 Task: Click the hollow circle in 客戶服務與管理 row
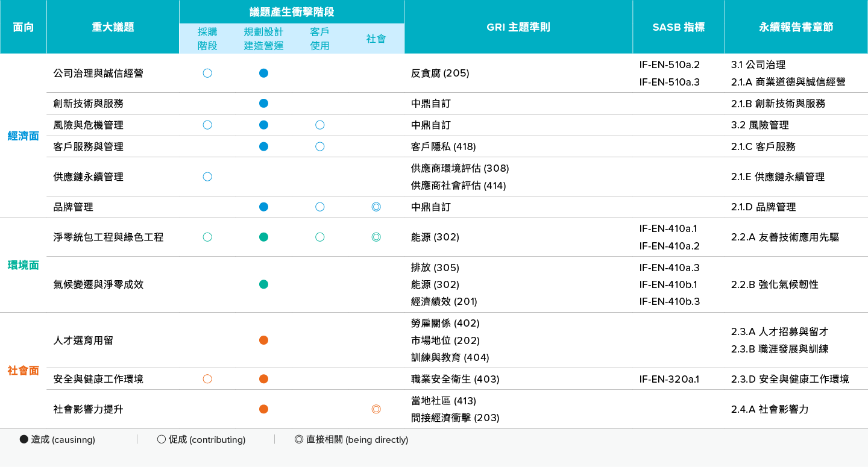click(320, 146)
